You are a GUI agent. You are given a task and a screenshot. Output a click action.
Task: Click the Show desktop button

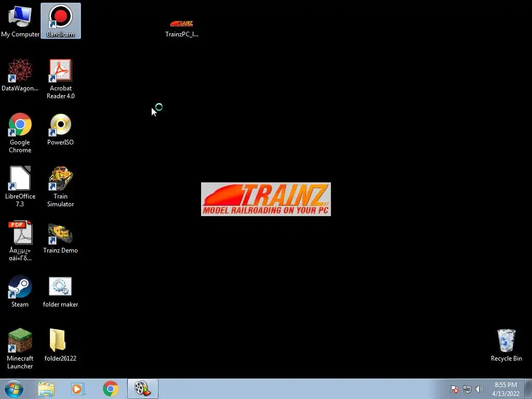[528, 389]
